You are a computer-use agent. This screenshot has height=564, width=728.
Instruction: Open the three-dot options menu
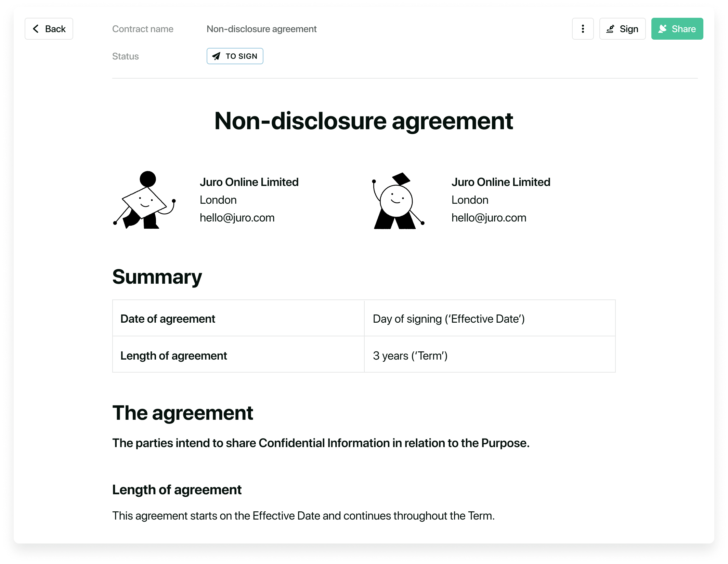click(583, 29)
